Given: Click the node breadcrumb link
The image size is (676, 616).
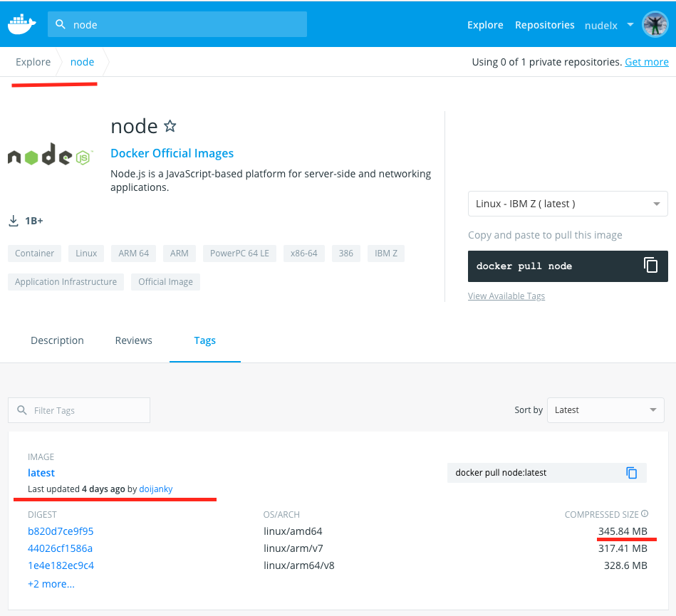Looking at the screenshot, I should pos(83,62).
